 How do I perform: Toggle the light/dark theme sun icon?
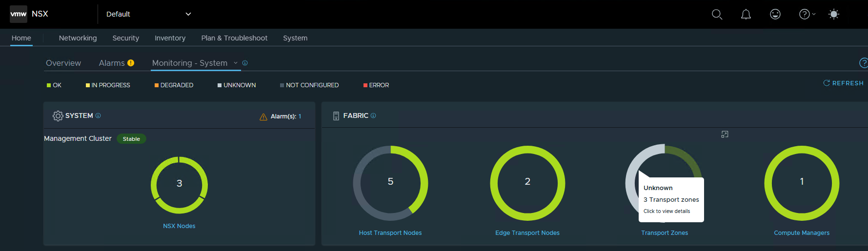click(833, 15)
